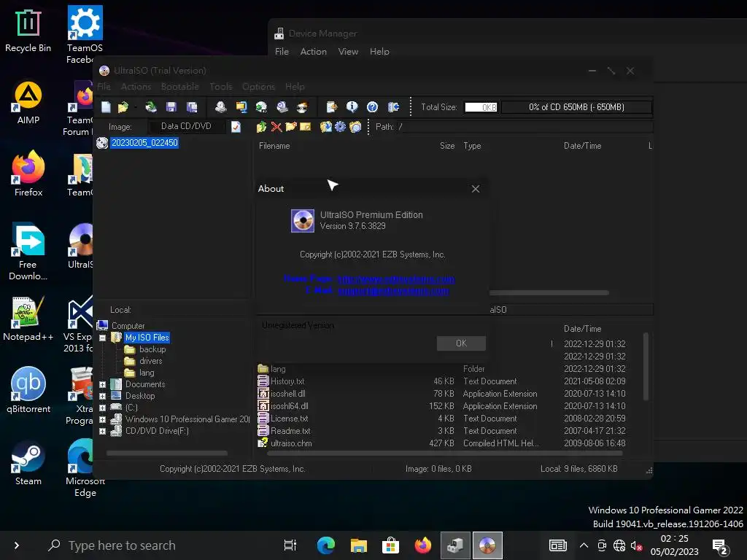747x560 pixels.
Task: Click the red X Delete icon
Action: (276, 127)
